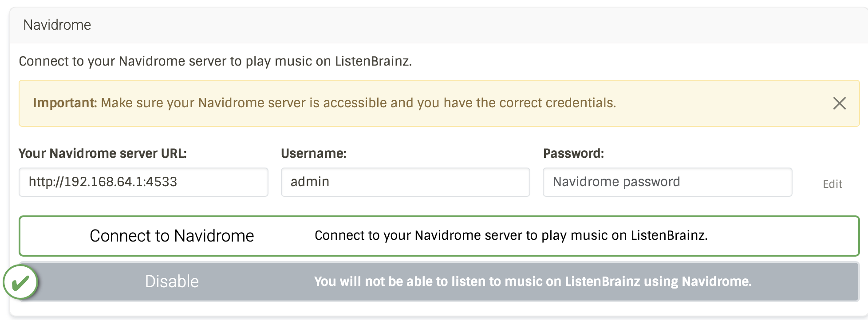
Task: Choose the Disable option label
Action: coord(172,281)
